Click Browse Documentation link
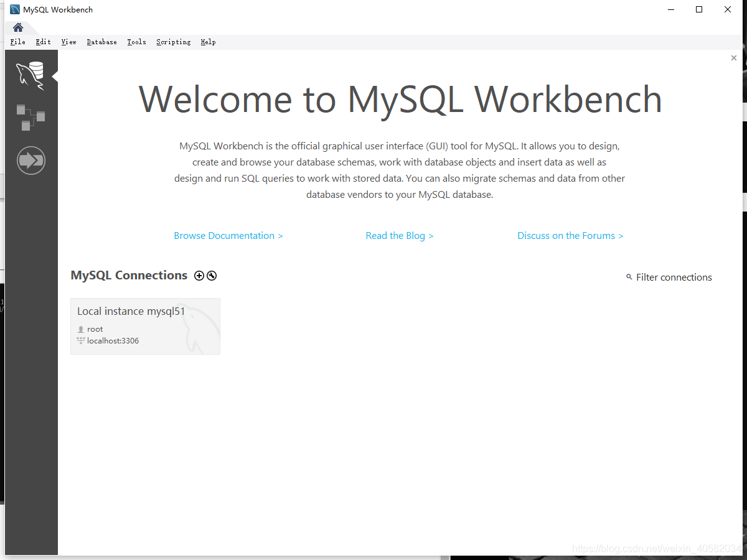 point(228,236)
